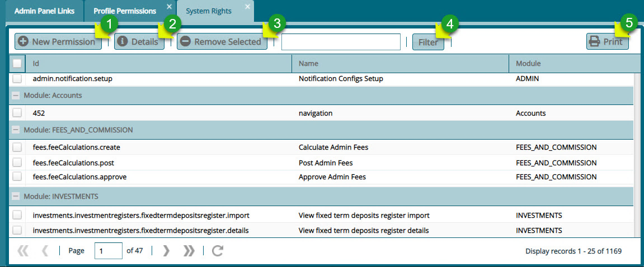Tick the fees.feeCalculations.create checkbox

(x=17, y=147)
